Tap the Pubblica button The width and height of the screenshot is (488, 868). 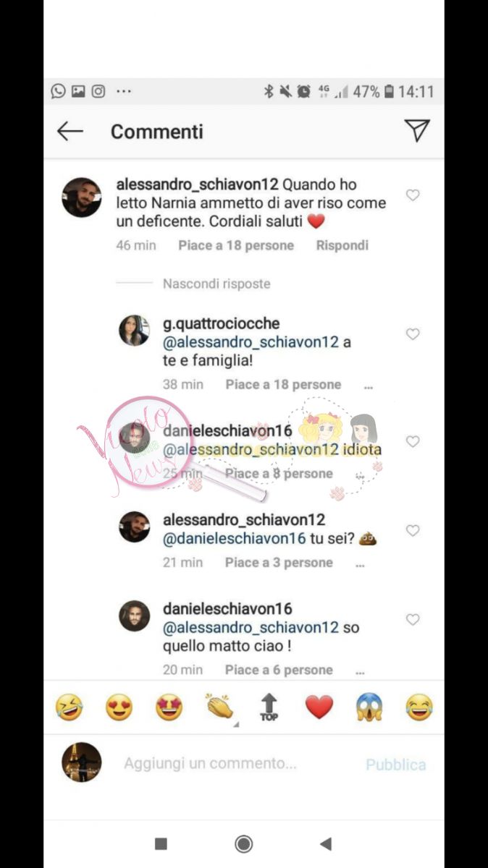coord(396,765)
